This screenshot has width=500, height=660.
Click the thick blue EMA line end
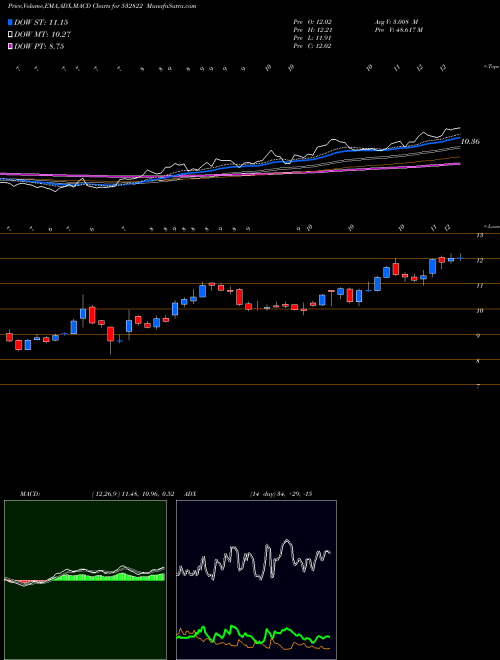coord(459,137)
